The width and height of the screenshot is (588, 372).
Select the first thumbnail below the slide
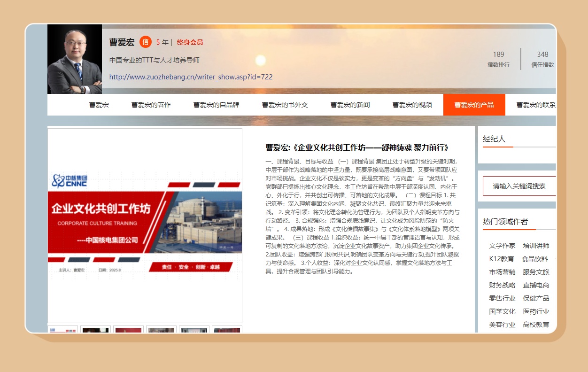click(63, 330)
